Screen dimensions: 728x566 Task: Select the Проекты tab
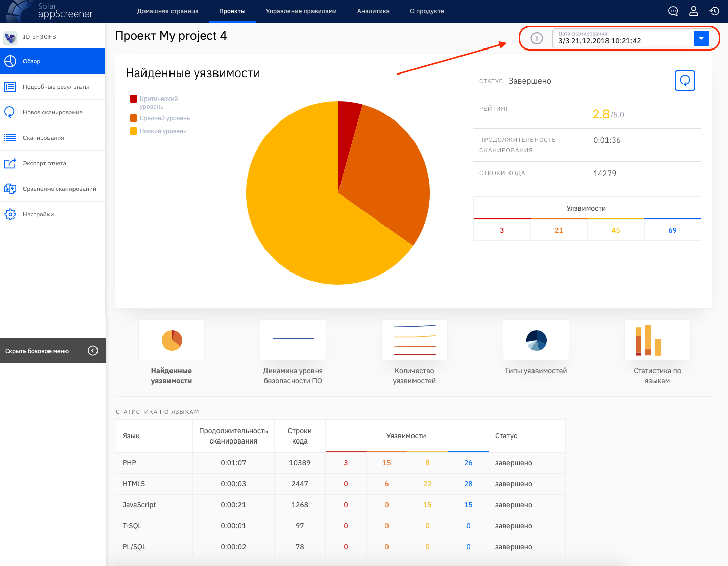(x=232, y=11)
